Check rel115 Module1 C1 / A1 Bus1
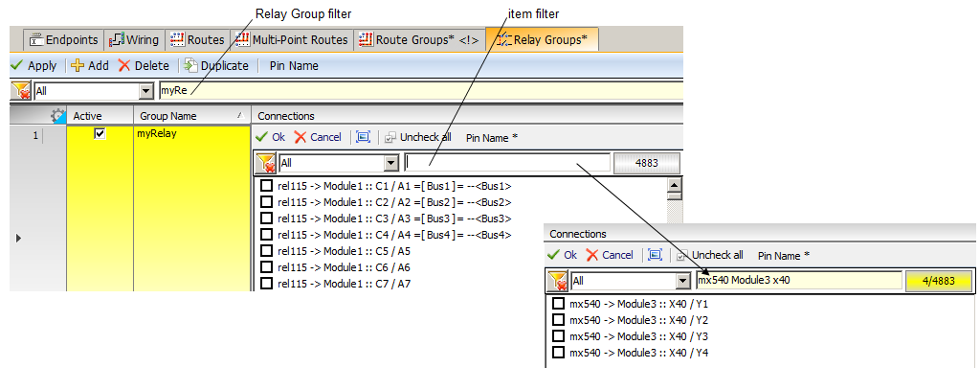Viewport: 980px width, 368px height. pyautogui.click(x=266, y=185)
